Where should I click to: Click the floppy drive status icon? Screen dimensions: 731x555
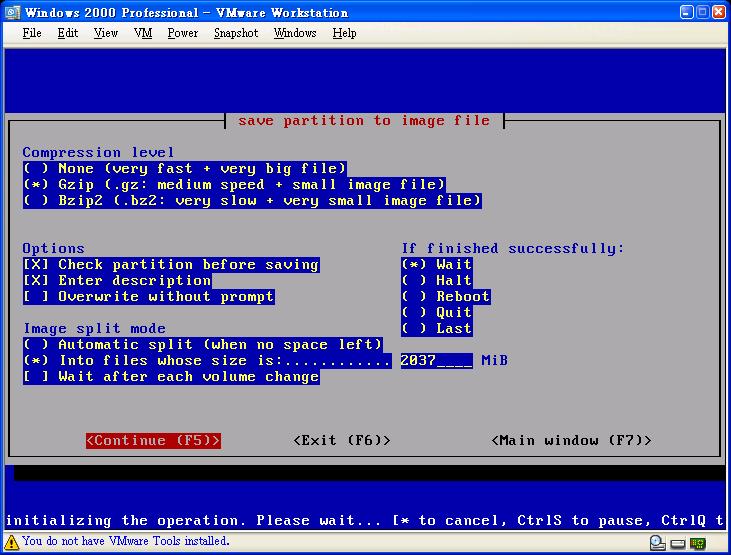[678, 543]
